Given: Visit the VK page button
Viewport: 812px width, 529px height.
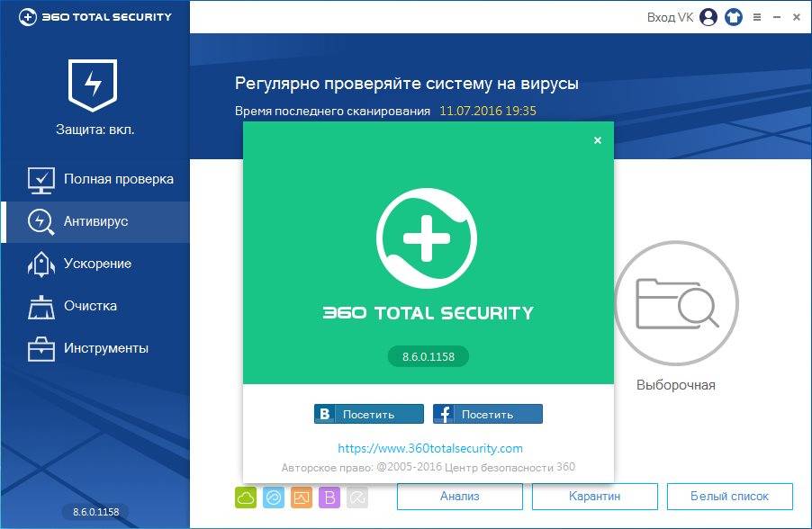Looking at the screenshot, I should coord(369,414).
